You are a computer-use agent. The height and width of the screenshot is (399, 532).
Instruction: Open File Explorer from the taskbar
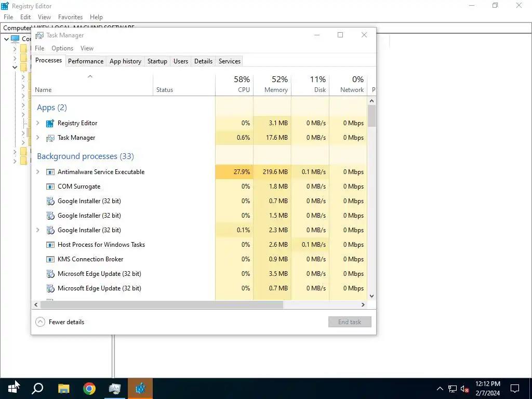click(x=64, y=389)
